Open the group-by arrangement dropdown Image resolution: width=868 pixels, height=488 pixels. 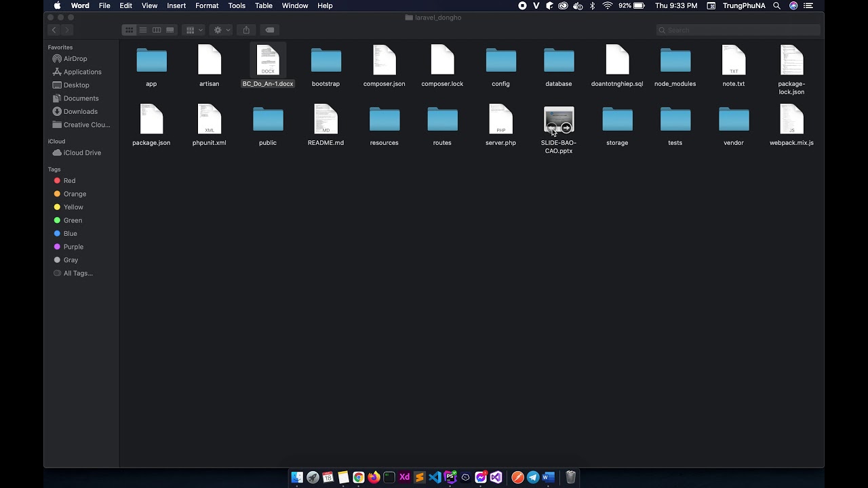(194, 30)
